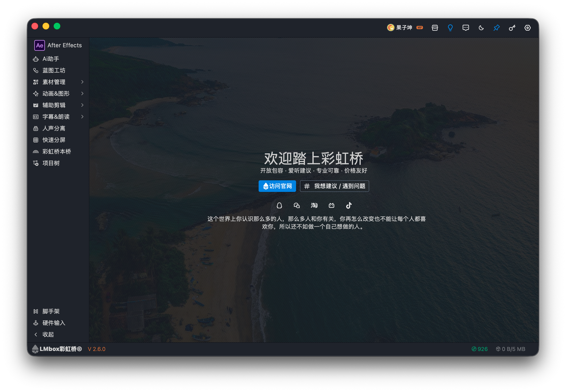The height and width of the screenshot is (392, 566).
Task: Open the chat message bubble icon
Action: (466, 28)
